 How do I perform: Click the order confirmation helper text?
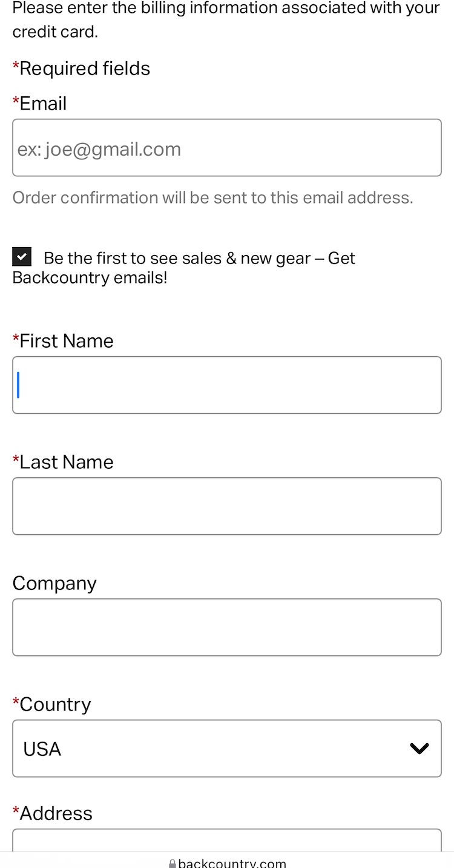[x=212, y=197]
